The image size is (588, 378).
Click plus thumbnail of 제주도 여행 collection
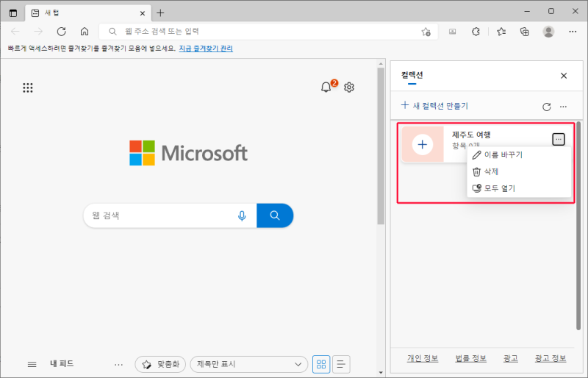coord(423,145)
